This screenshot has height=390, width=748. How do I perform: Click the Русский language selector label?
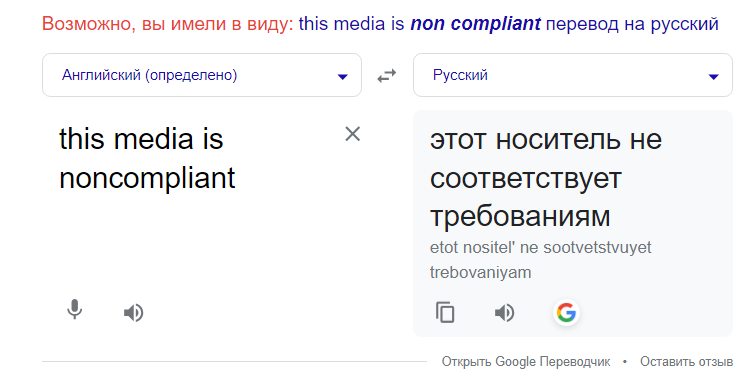(460, 75)
